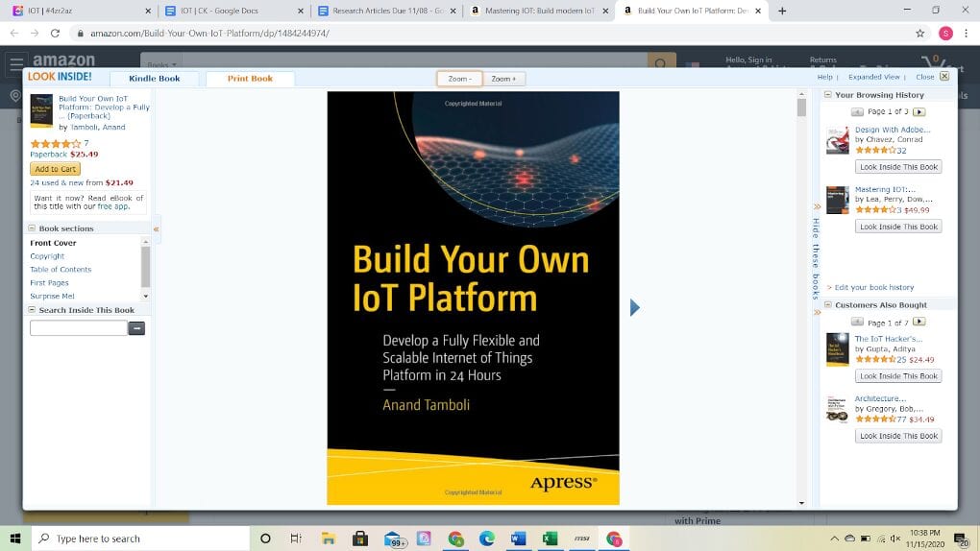Screen dimensions: 980x551
Task: Click Edit your book history link
Action: click(x=873, y=287)
